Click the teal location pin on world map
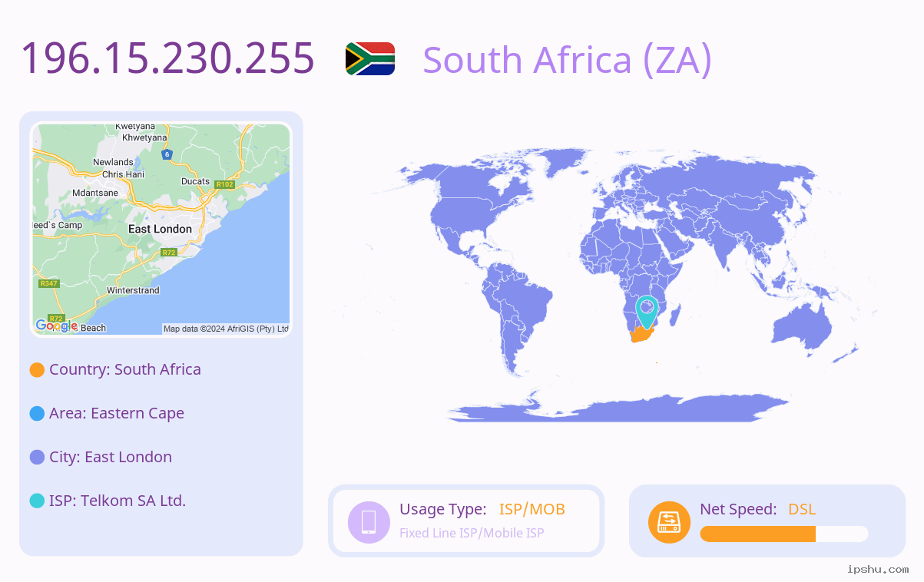 coord(647,312)
